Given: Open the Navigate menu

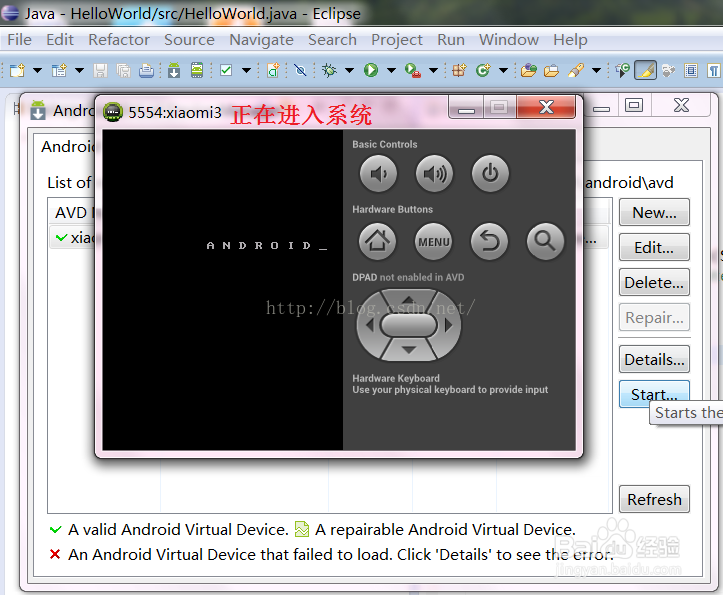Looking at the screenshot, I should pyautogui.click(x=261, y=40).
